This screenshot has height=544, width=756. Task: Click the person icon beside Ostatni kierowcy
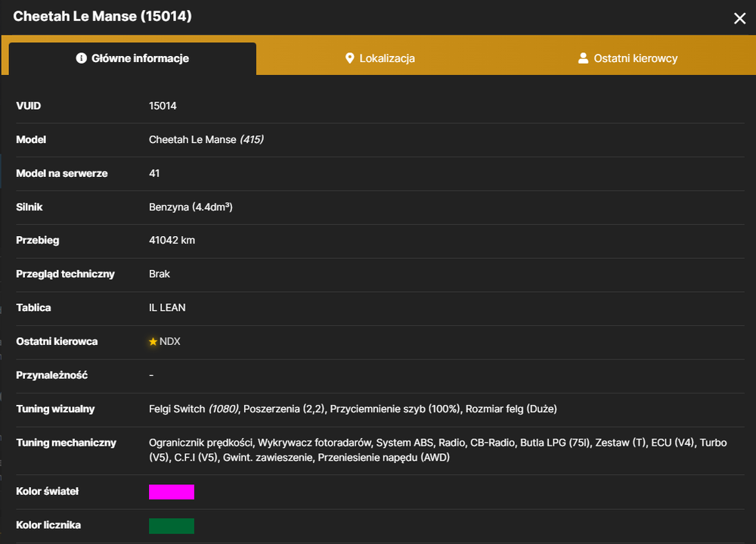tap(583, 58)
